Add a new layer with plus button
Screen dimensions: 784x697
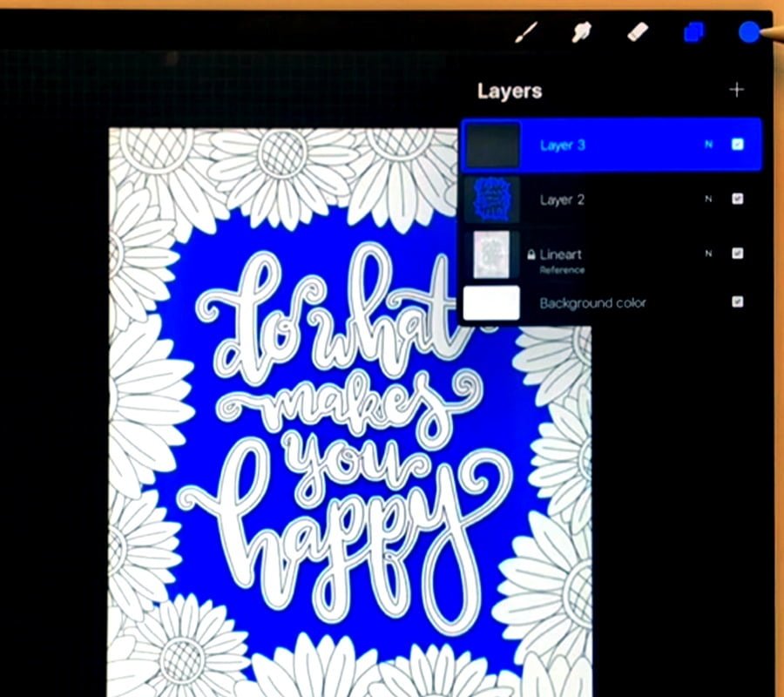pos(736,90)
